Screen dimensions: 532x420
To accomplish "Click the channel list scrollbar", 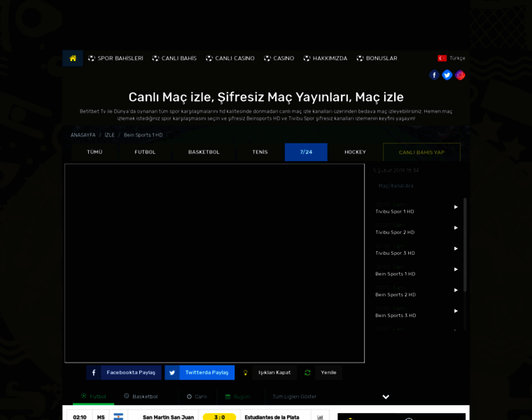I will 465,244.
